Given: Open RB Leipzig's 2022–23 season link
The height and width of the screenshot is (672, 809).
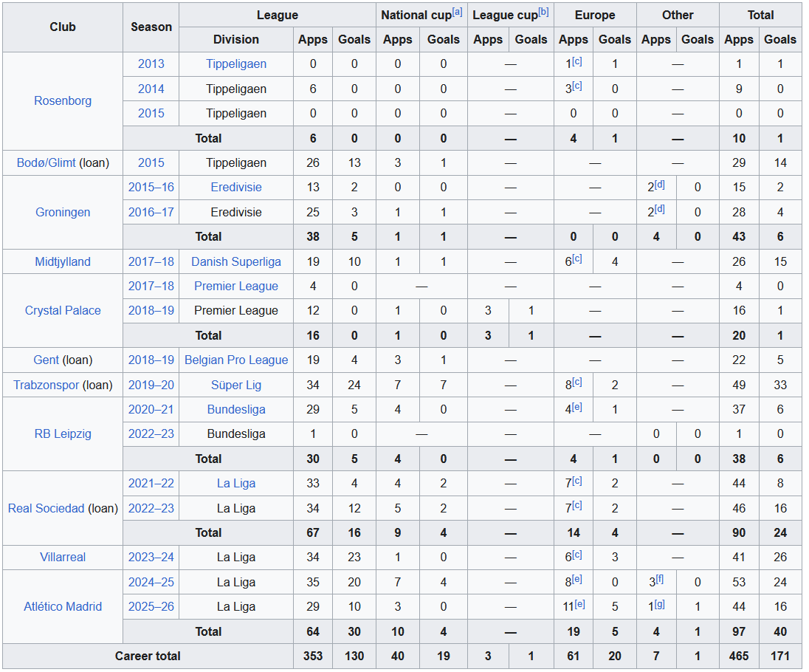Looking at the screenshot, I should [151, 434].
